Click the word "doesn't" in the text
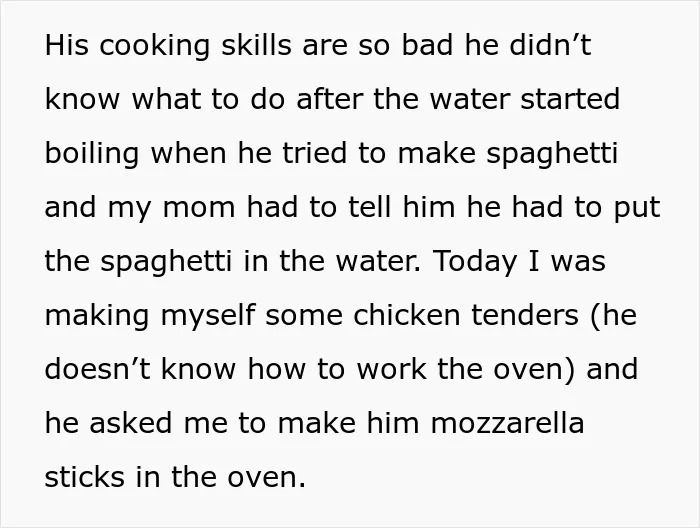The image size is (700, 528). tap(97, 369)
